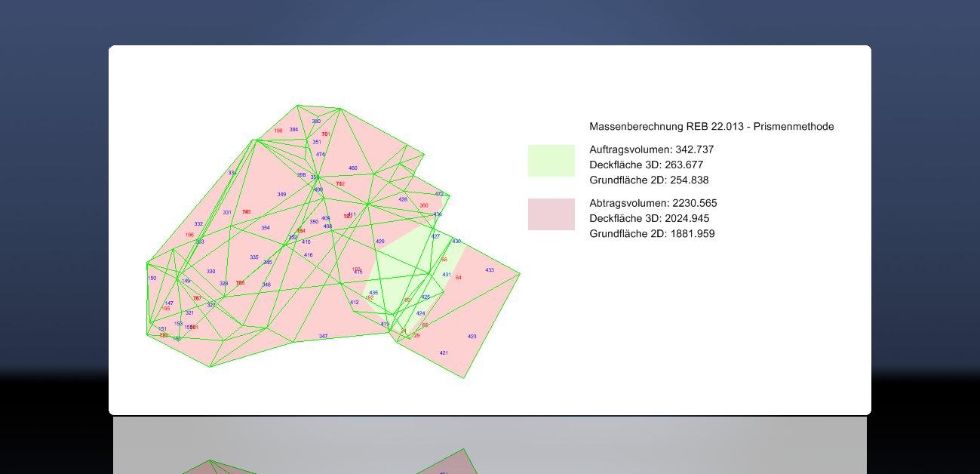Click point label 428 on the map
The height and width of the screenshot is (474, 980).
pyautogui.click(x=403, y=200)
